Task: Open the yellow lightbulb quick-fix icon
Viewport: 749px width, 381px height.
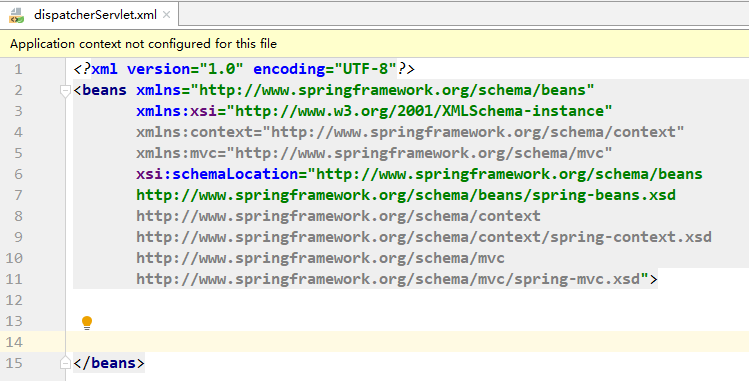Action: click(x=86, y=323)
